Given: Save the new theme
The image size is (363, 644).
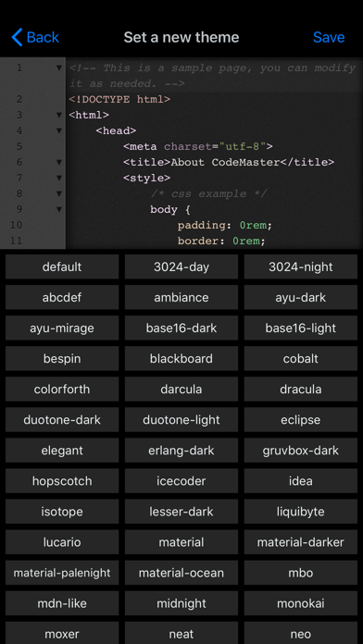Looking at the screenshot, I should pos(329,37).
